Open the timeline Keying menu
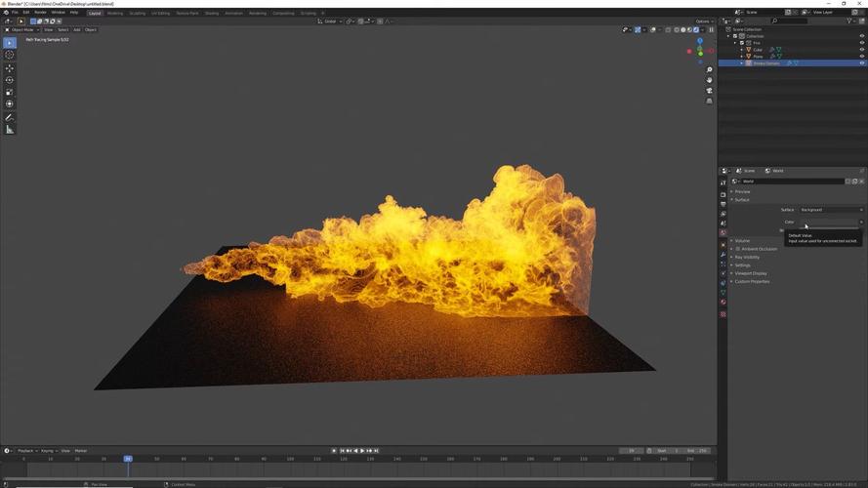 (x=48, y=451)
